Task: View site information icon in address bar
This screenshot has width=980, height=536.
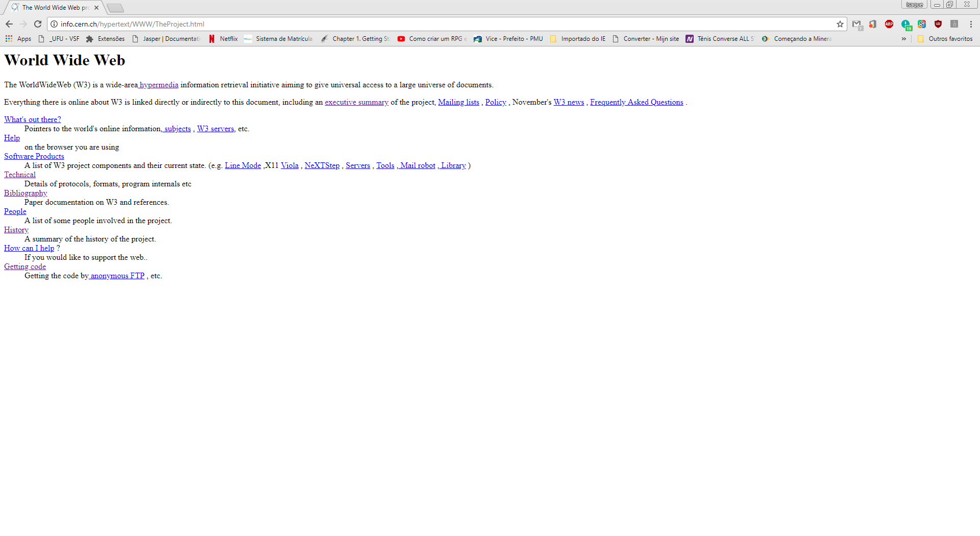Action: (x=54, y=24)
